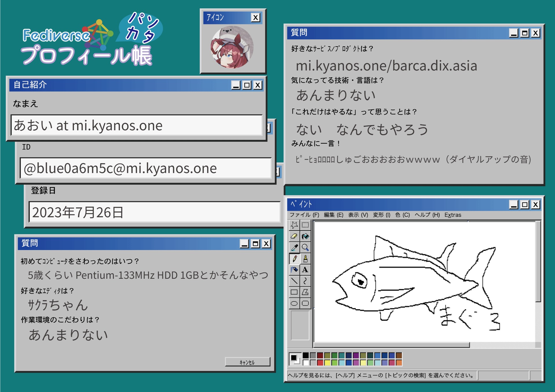Select the Text tool (A)
The width and height of the screenshot is (555, 392).
(x=305, y=270)
